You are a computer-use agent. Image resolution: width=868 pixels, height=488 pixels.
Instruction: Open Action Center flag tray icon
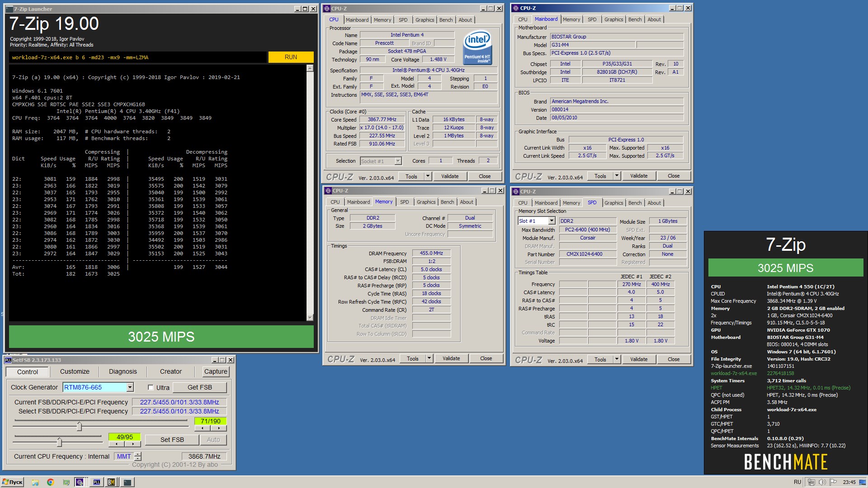point(833,482)
